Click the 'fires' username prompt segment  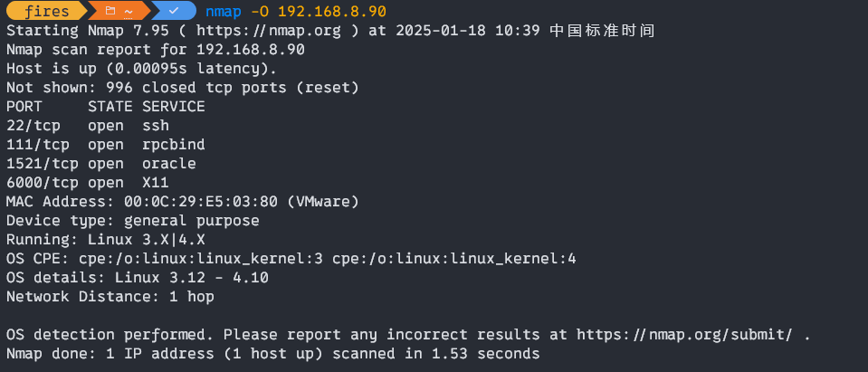(46, 11)
